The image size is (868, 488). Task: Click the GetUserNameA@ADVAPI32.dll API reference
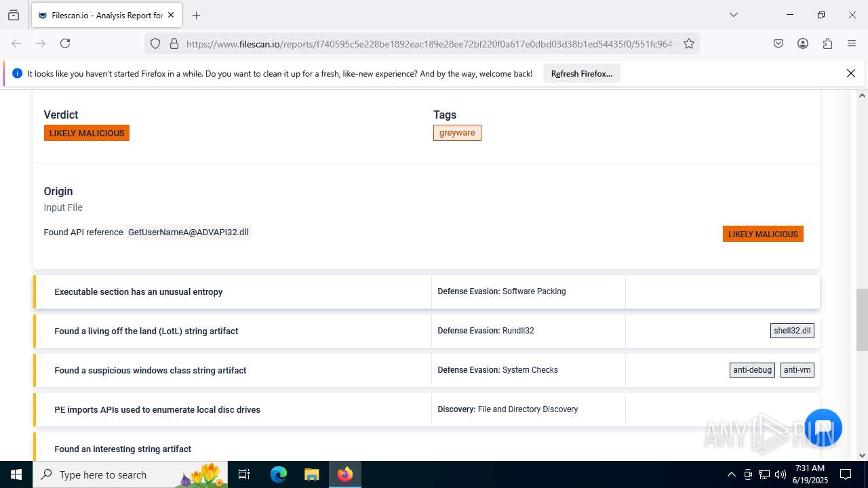189,232
